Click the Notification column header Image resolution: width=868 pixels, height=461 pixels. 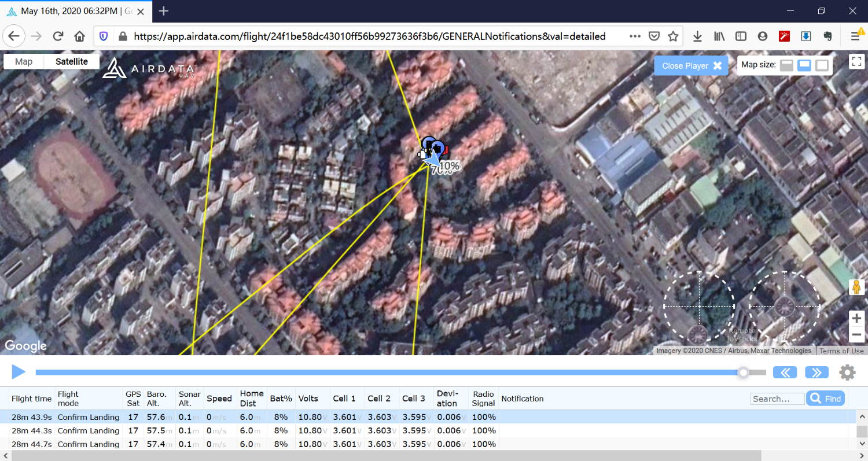tap(523, 399)
